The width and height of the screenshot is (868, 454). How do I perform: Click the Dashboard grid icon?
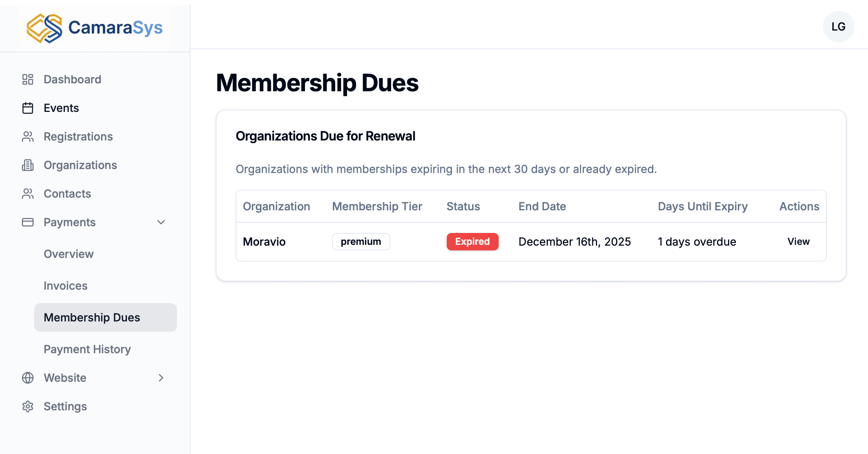click(x=27, y=79)
